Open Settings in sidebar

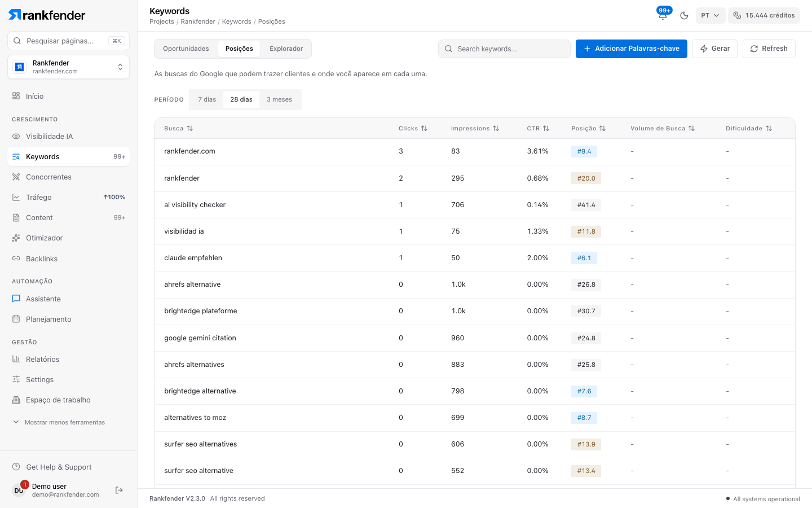68,380
